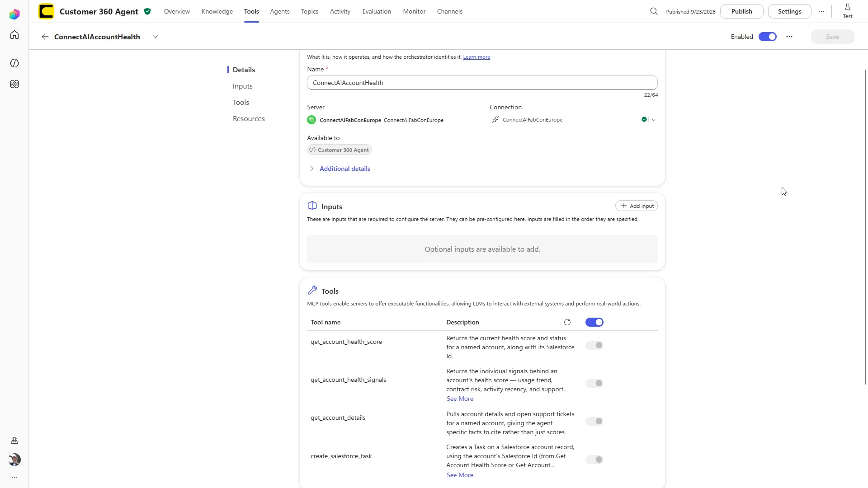This screenshot has width=868, height=488.
Task: Click the Publish button
Action: point(741,11)
